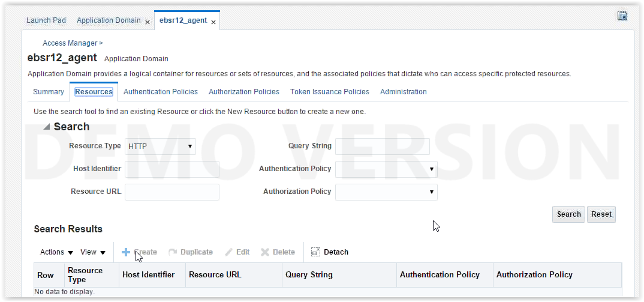
Task: Click the Detach table icon
Action: [315, 252]
